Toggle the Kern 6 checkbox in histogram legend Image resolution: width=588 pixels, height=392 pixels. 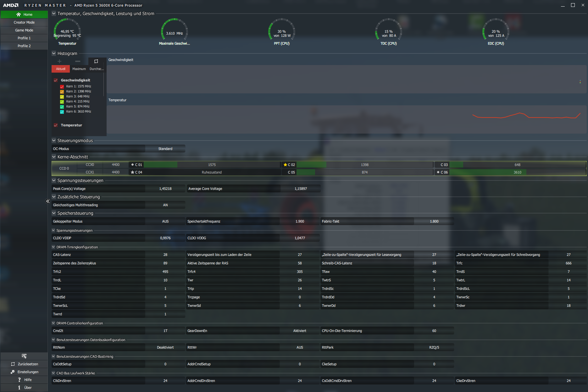click(x=62, y=112)
